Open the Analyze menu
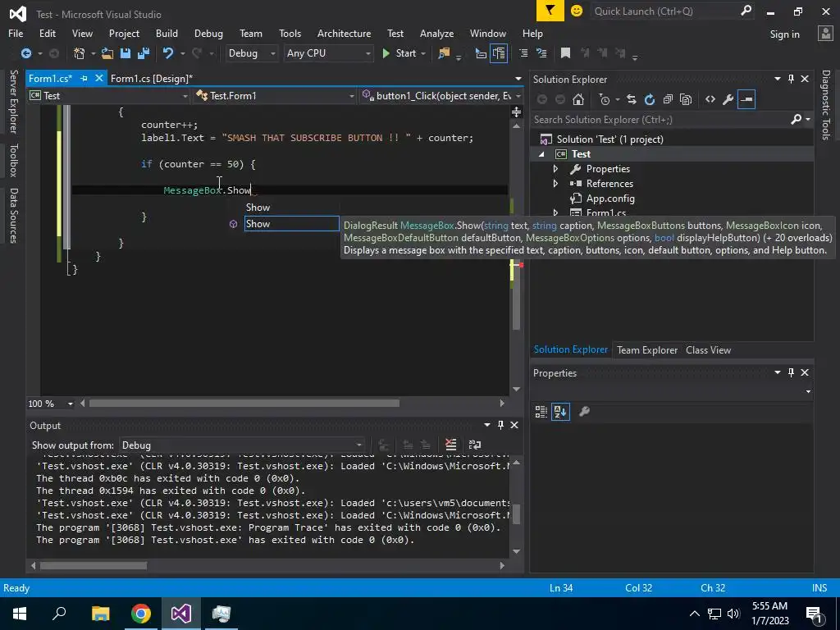Image resolution: width=840 pixels, height=630 pixels. (436, 33)
